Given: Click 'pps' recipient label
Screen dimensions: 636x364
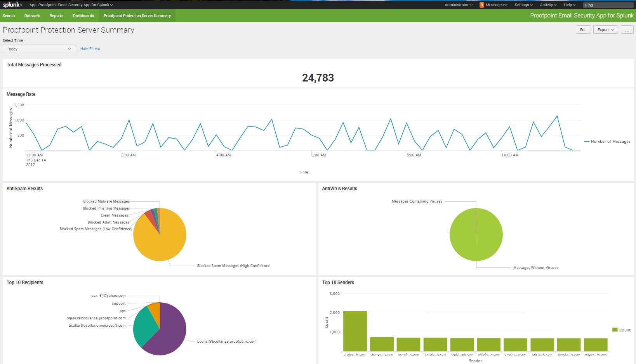Looking at the screenshot, I should (x=123, y=311).
